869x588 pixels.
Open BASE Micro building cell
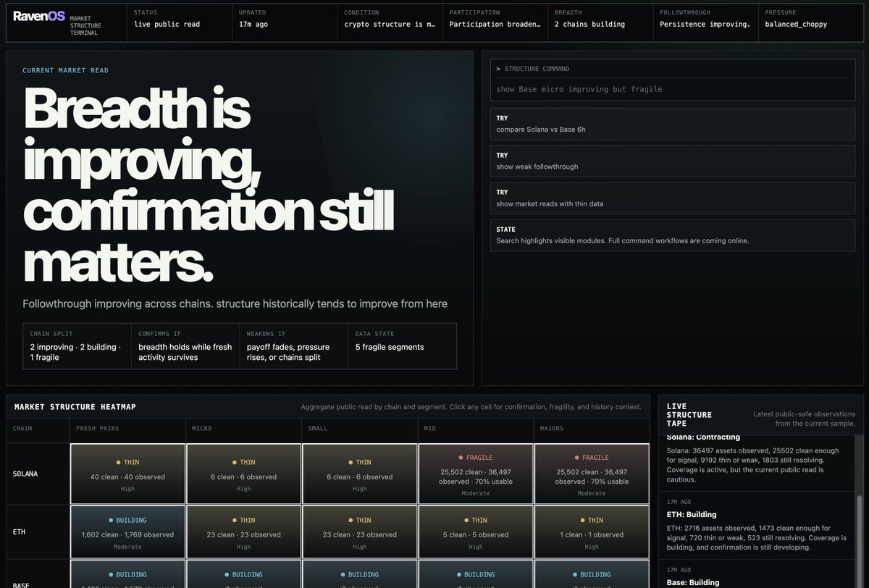point(243,574)
